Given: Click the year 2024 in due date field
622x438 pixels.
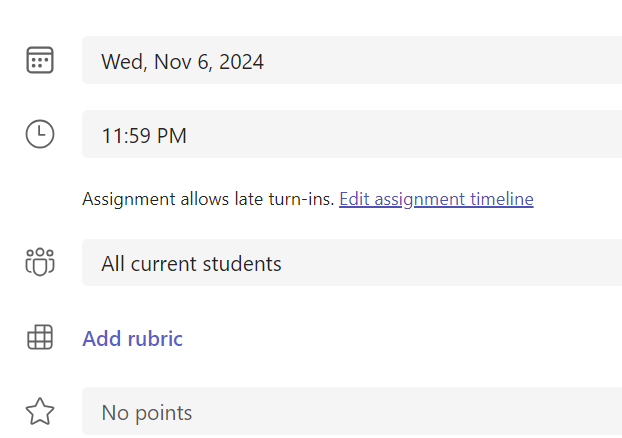Looking at the screenshot, I should [x=241, y=62].
